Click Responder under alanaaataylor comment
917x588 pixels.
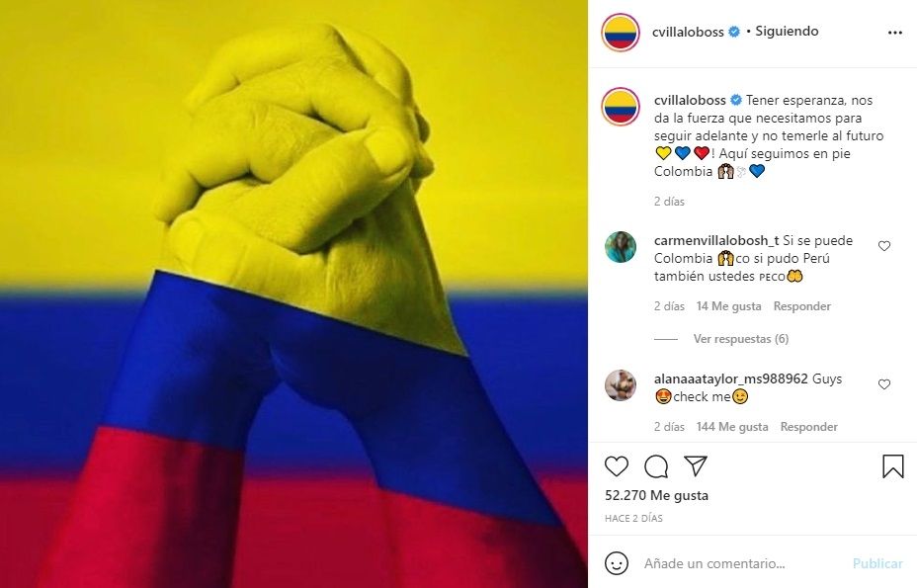tap(809, 427)
